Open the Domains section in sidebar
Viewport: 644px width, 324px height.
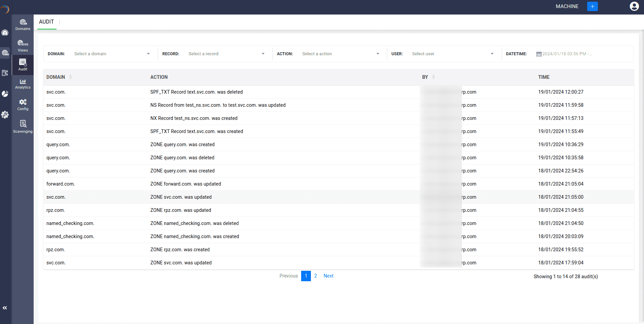tap(23, 25)
